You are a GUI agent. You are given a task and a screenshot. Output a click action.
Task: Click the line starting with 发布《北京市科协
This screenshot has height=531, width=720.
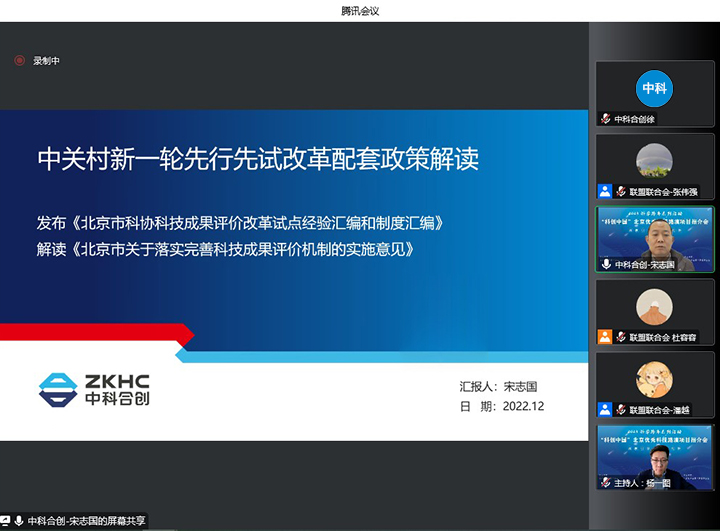240,223
